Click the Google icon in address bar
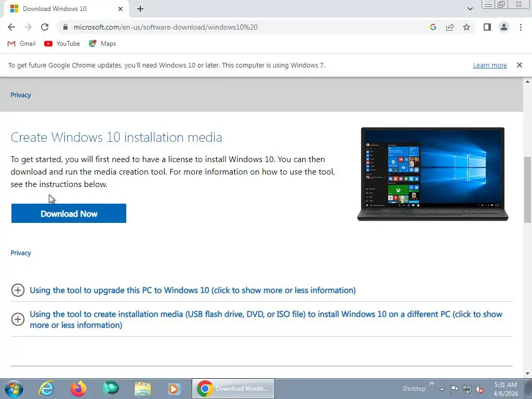This screenshot has width=532, height=399. 433,27
